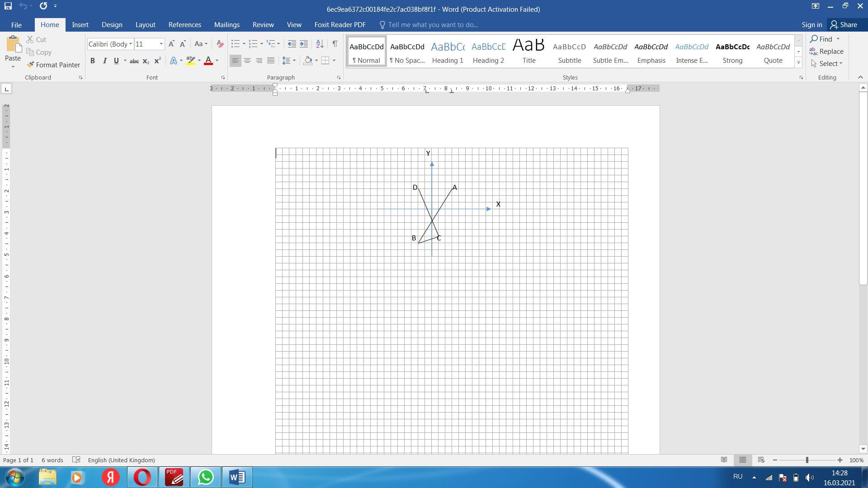Apply the Heading 1 style
868x488 pixels.
(448, 52)
